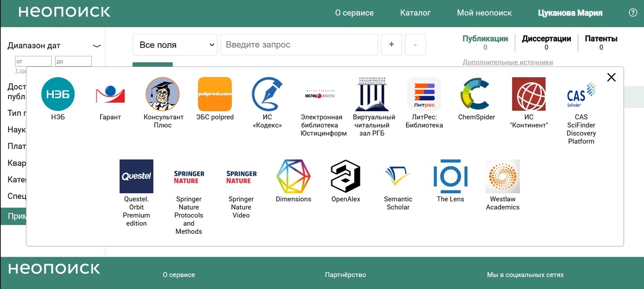Open the Цуканова Мария user profile
The width and height of the screenshot is (644, 289).
[x=570, y=13]
